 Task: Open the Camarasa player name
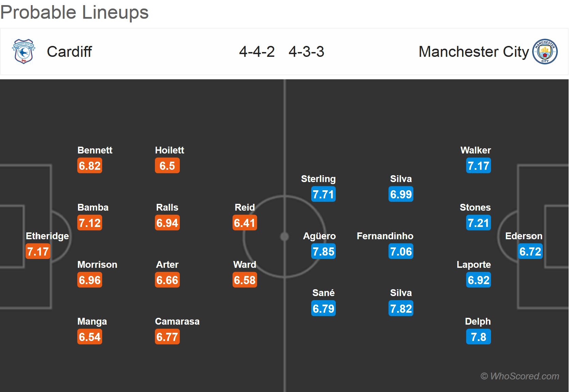tap(177, 322)
